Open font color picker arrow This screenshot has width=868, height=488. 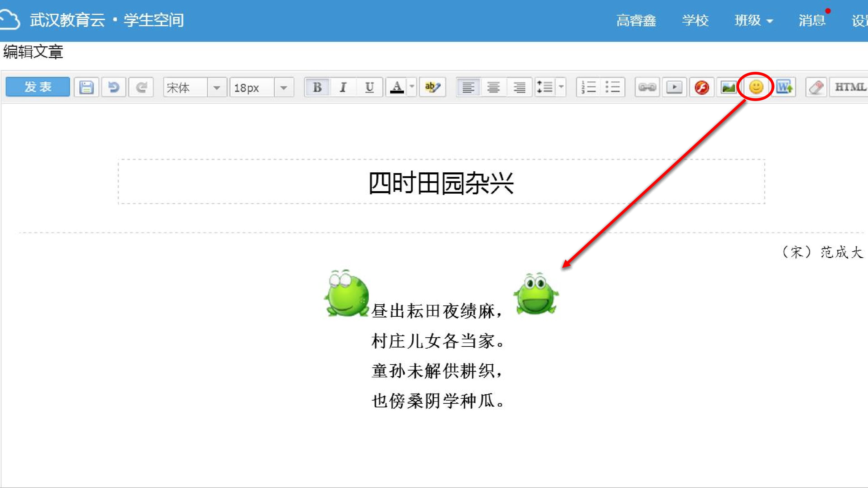coord(412,87)
